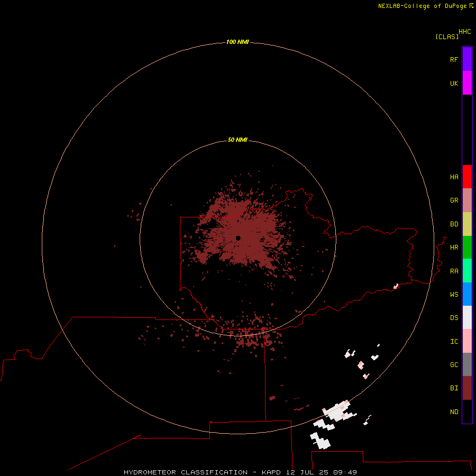Screen dimensions: 476x476
Task: Click the ND legend label
Action: (x=454, y=412)
